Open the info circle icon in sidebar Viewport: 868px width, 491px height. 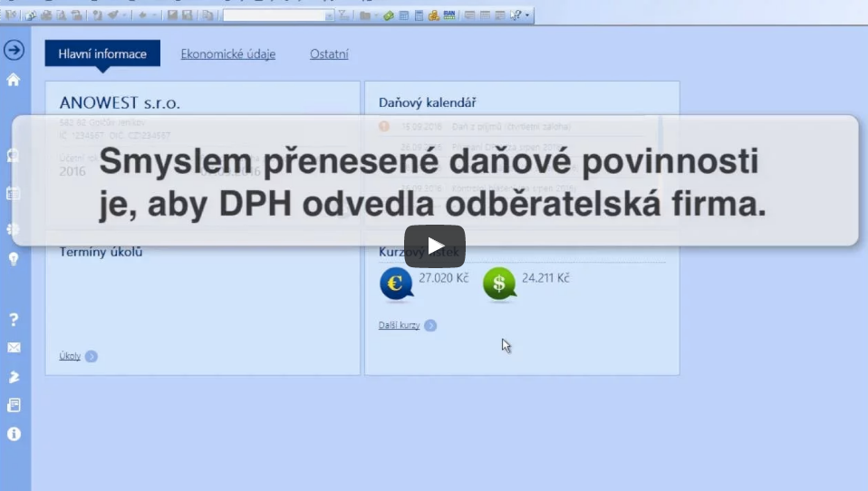click(14, 434)
